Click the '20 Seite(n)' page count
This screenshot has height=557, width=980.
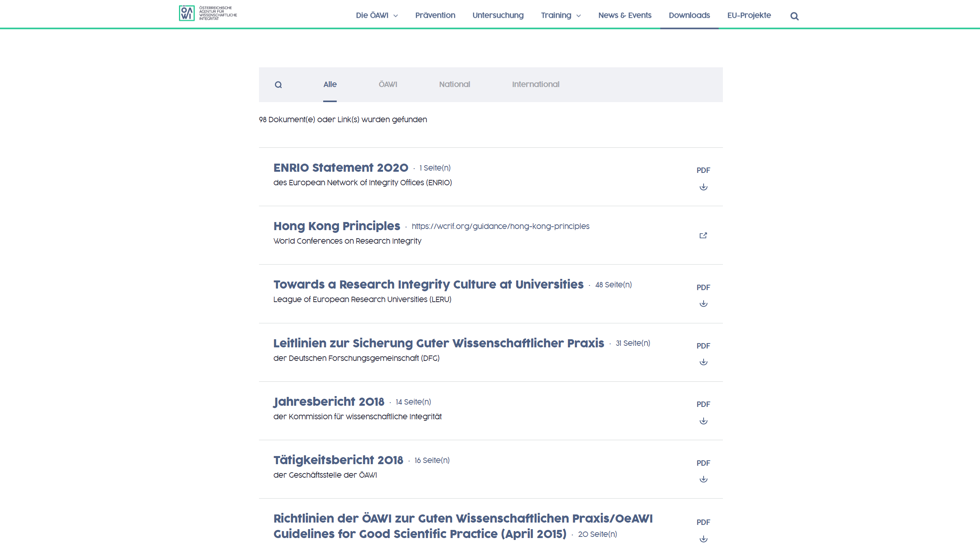click(x=598, y=534)
